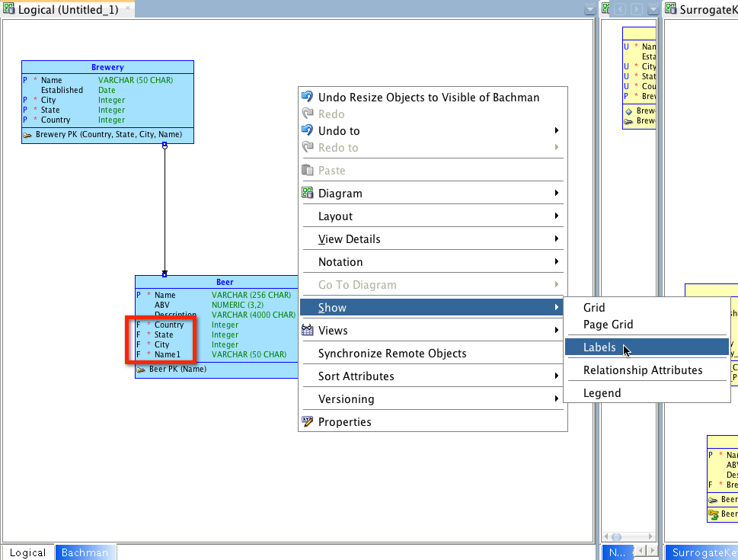This screenshot has width=738, height=560.
Task: Click the Diagram menu entry's diagram icon
Action: [308, 193]
